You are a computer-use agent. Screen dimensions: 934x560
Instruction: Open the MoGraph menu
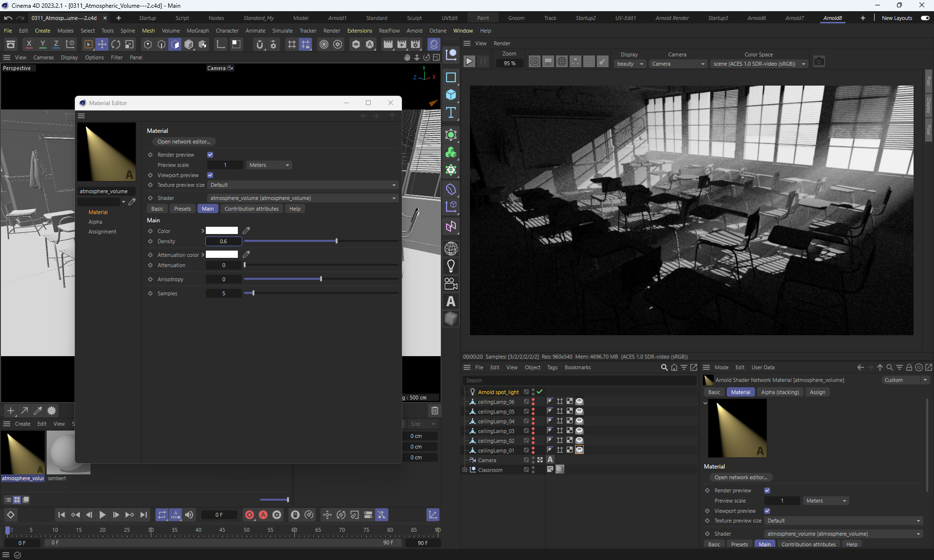198,31
